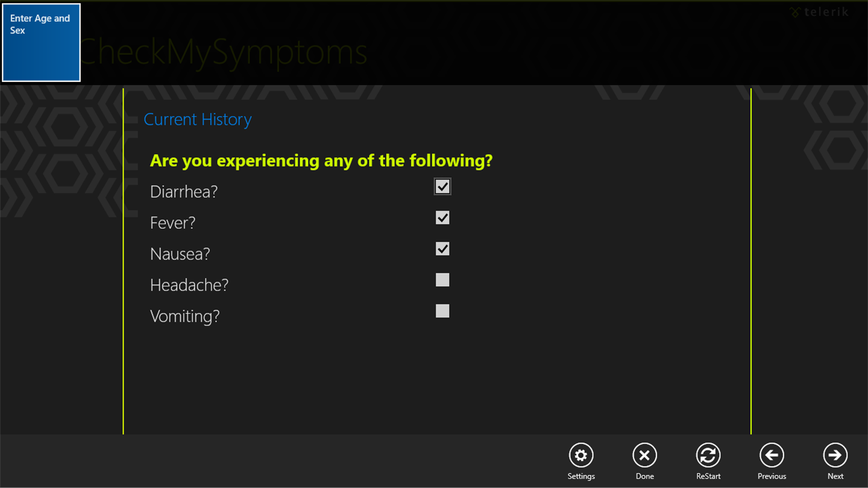The height and width of the screenshot is (488, 868).
Task: Disable the Nausea checkbox
Action: pyautogui.click(x=442, y=249)
